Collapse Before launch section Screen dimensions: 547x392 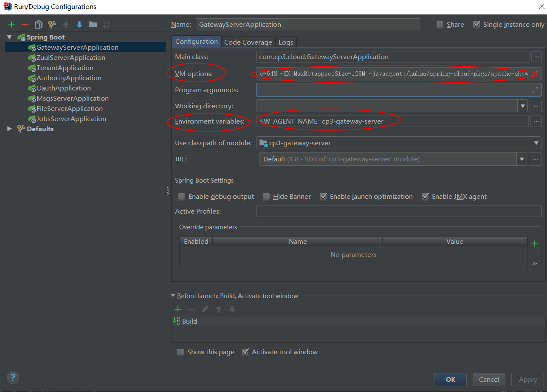(173, 296)
